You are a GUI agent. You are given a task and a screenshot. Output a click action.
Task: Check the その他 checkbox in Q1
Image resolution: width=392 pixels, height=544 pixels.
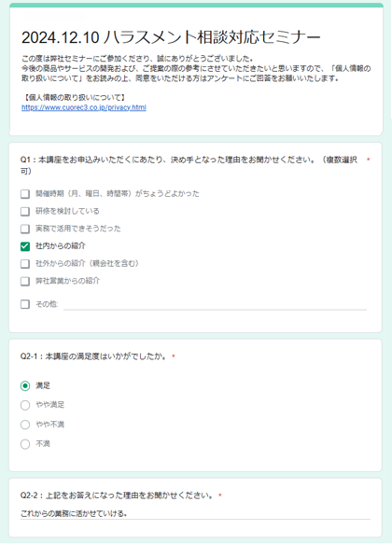(x=25, y=304)
